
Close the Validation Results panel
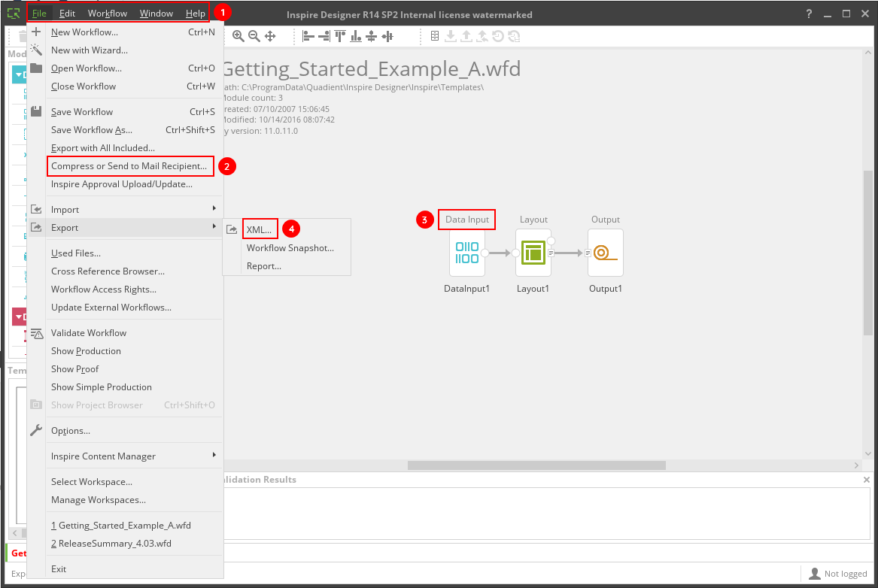866,480
